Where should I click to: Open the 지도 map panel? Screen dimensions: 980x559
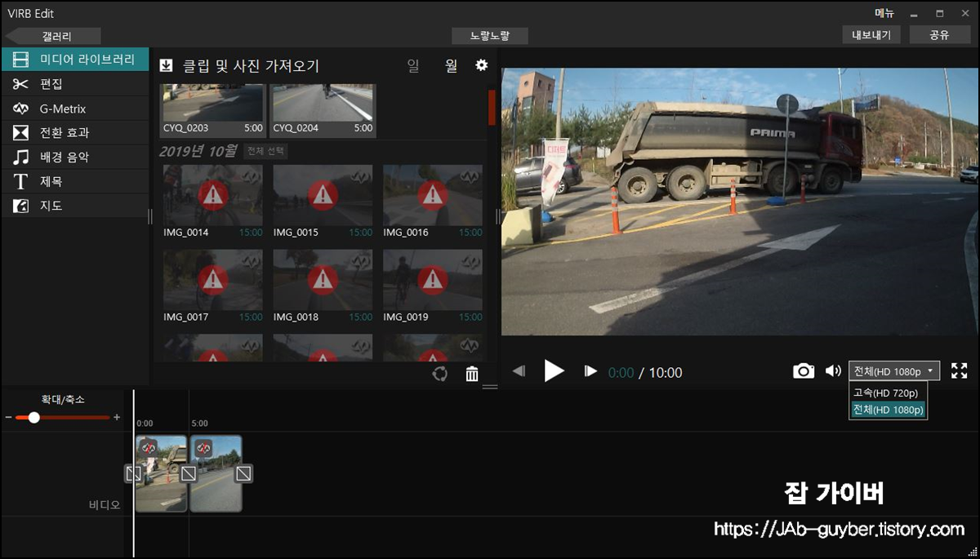coord(75,206)
